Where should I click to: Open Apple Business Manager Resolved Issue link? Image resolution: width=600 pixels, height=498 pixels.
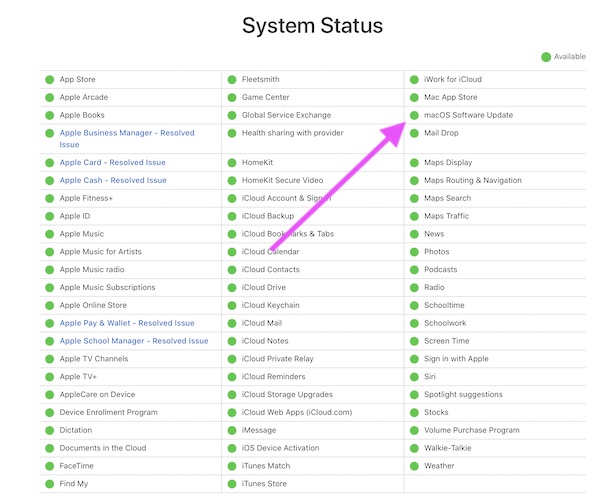pos(127,139)
